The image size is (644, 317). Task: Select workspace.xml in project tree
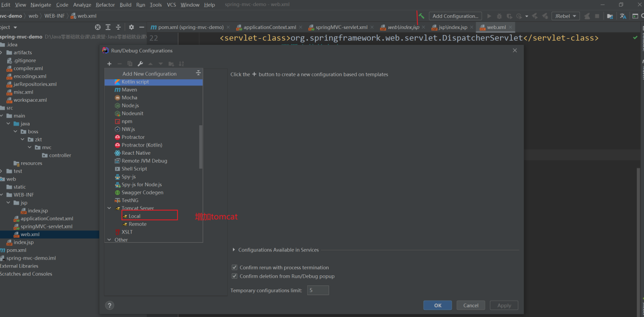[30, 100]
